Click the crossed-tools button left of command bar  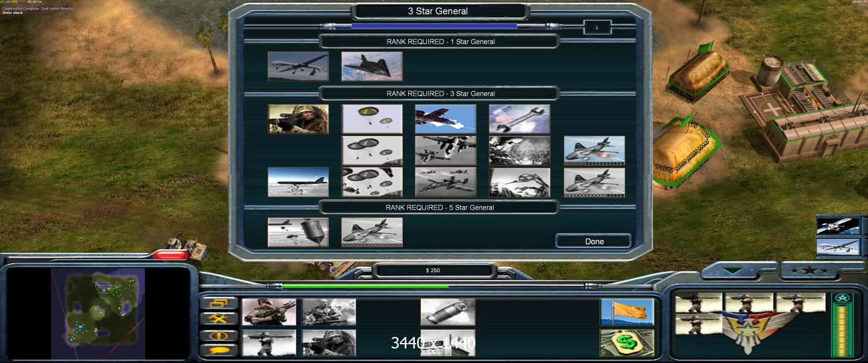219,319
